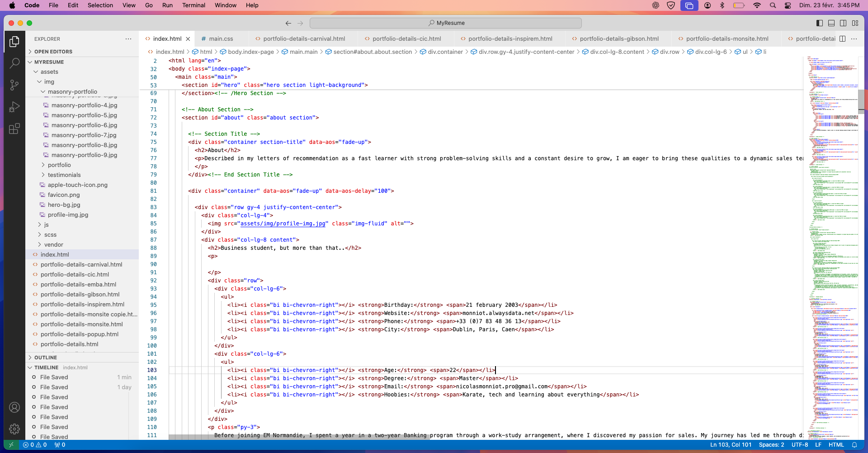Open the Run and Debug view

coord(14,107)
